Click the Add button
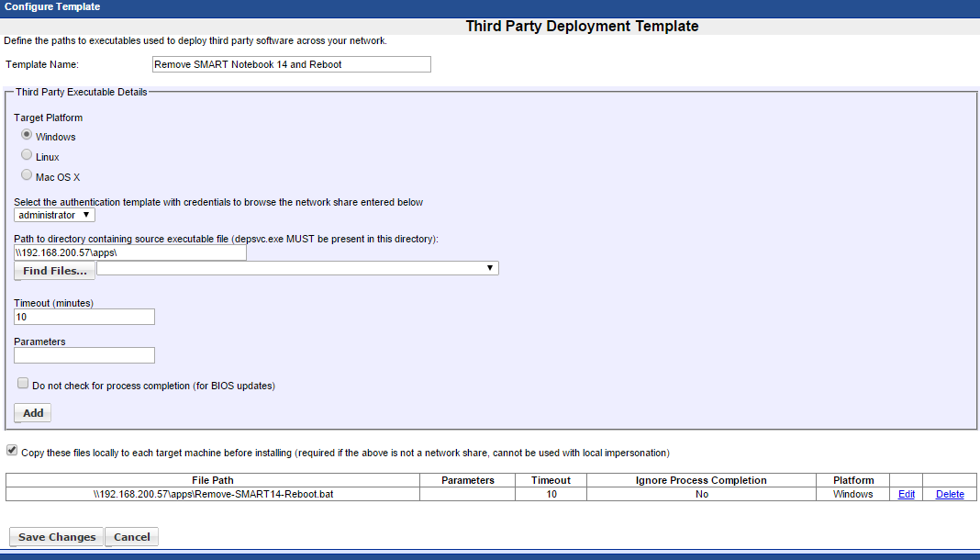980x560 pixels. [x=33, y=413]
